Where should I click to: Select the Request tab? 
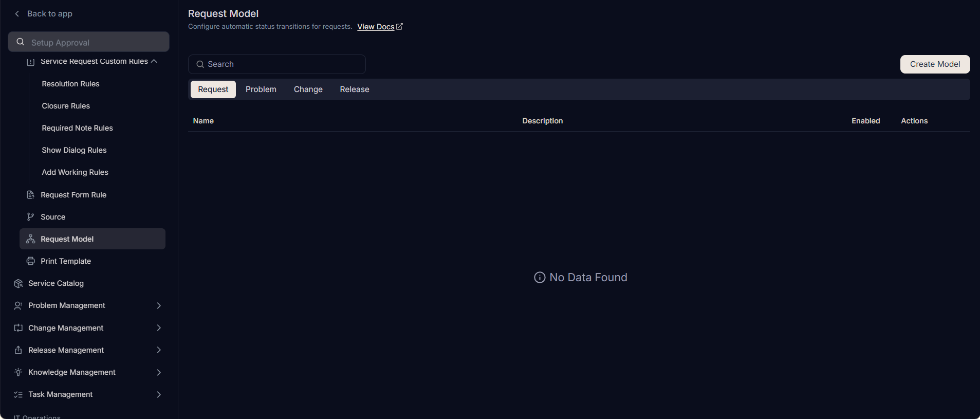pos(213,89)
